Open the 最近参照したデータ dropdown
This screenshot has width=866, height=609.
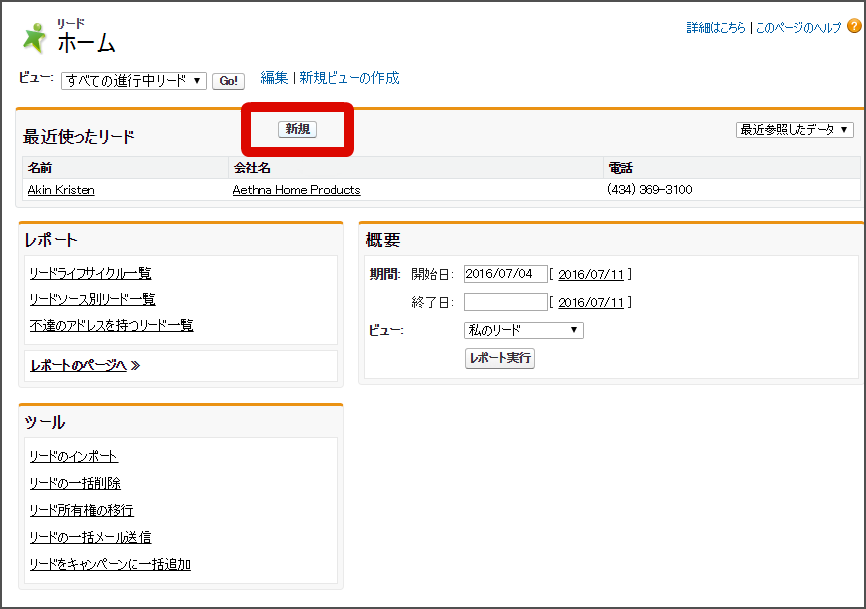[795, 129]
